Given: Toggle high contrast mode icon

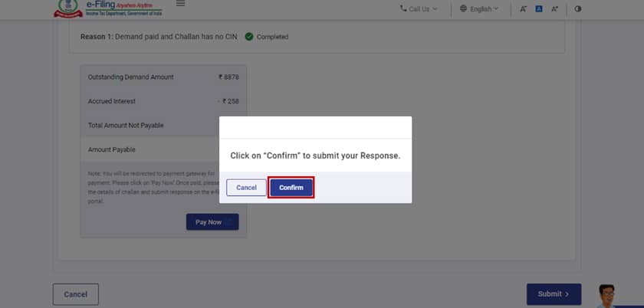Looking at the screenshot, I should (x=578, y=8).
